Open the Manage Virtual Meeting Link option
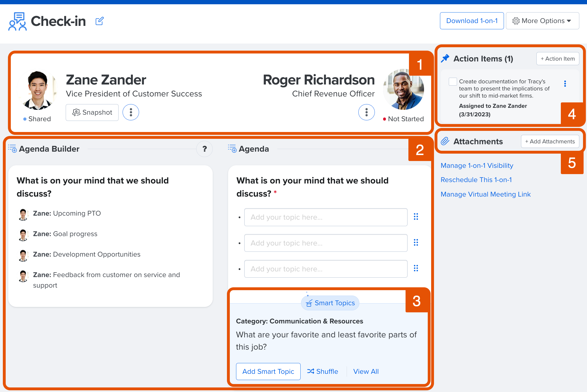Viewport: 587px width, 392px height. coord(485,194)
